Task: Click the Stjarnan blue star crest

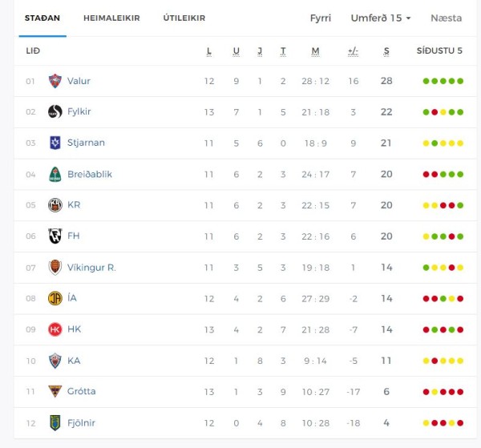Action: (x=55, y=143)
